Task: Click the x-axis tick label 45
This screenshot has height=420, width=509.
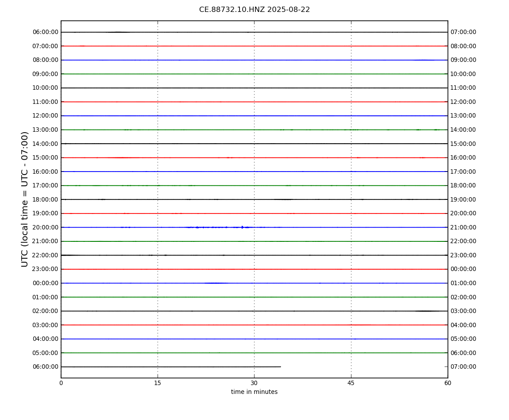Action: [351, 383]
